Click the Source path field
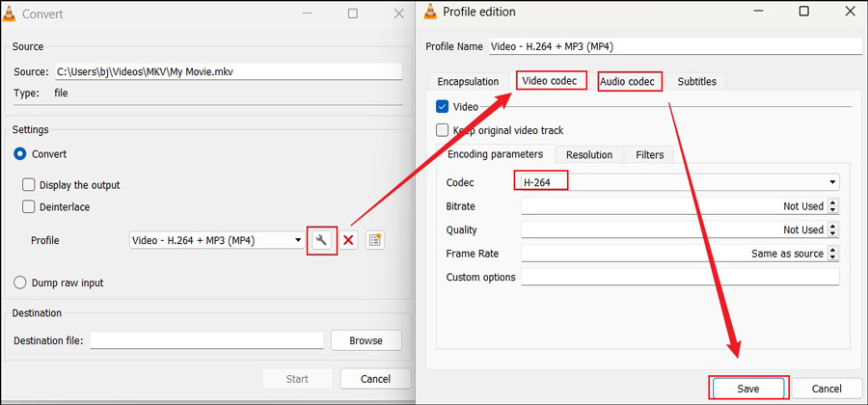The width and height of the screenshot is (868, 405). pos(228,71)
